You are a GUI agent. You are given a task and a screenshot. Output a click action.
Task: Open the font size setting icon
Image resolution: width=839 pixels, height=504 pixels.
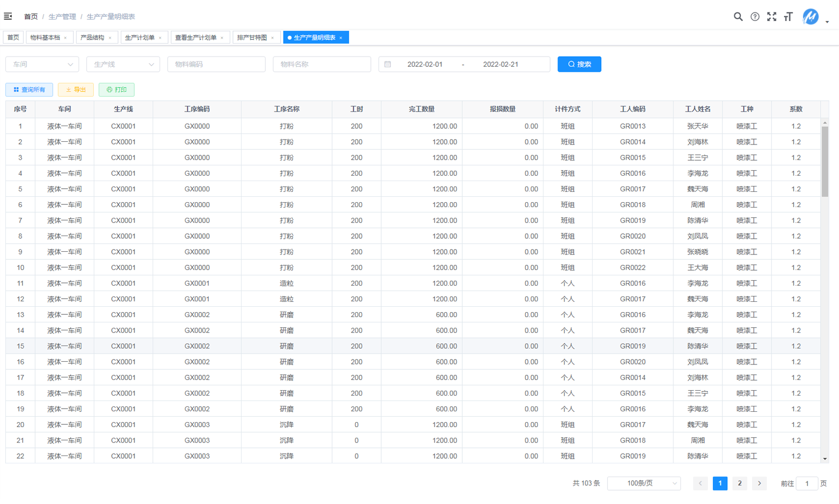pyautogui.click(x=788, y=17)
